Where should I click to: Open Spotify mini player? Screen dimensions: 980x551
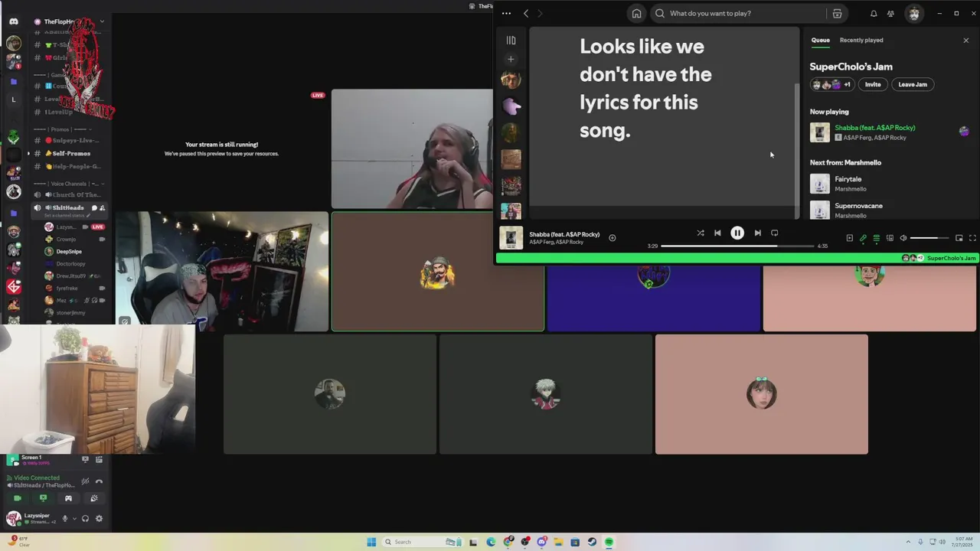tap(959, 238)
